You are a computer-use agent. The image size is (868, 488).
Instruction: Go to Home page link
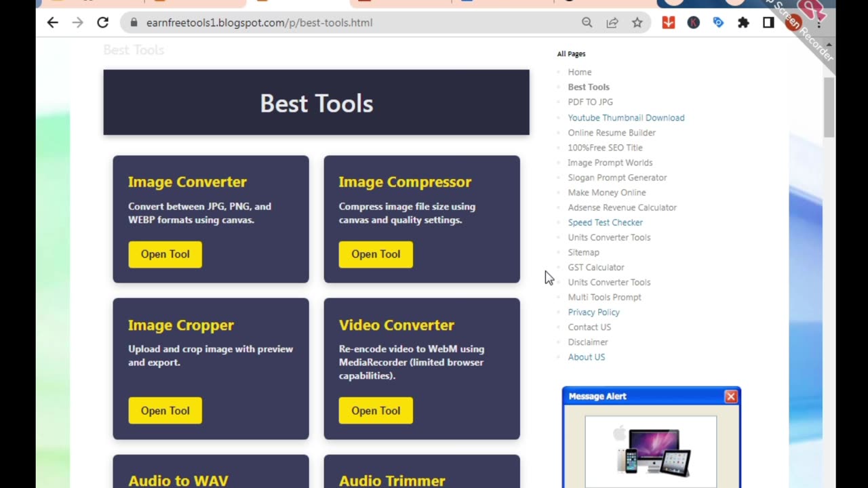click(x=580, y=72)
